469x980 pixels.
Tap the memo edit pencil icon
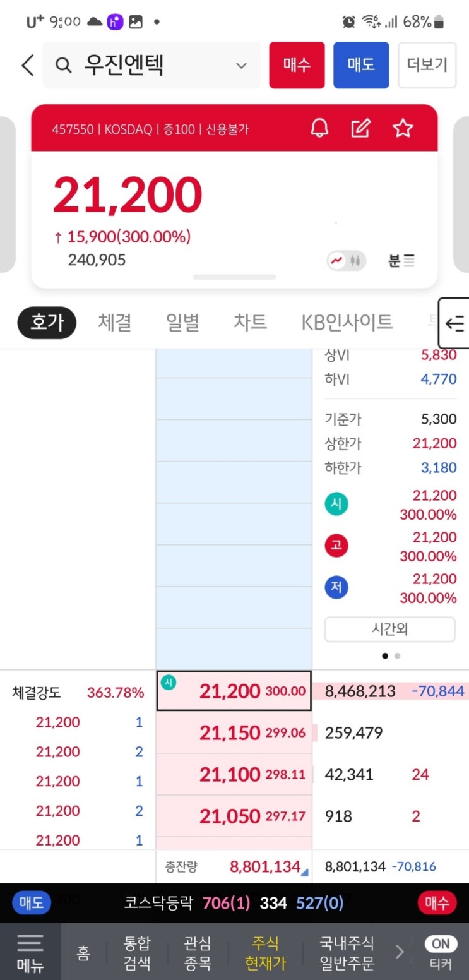tap(360, 128)
